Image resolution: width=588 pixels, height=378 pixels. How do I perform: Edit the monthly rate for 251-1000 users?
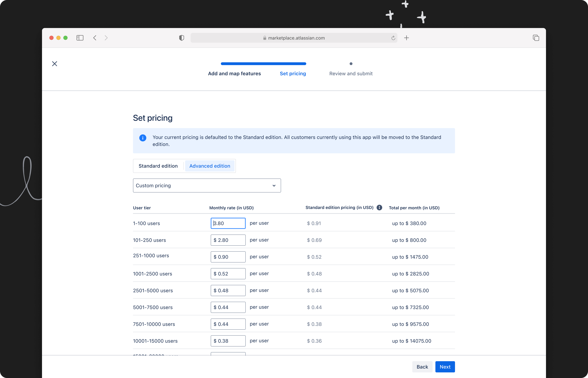click(x=228, y=257)
